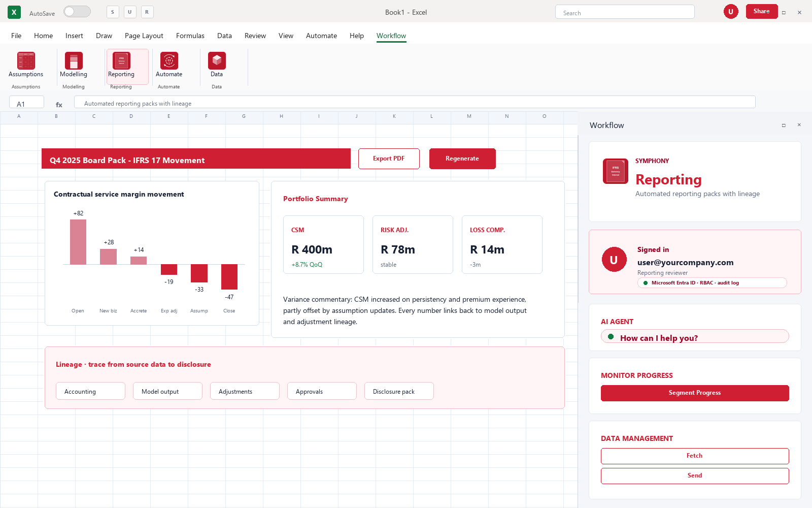The height and width of the screenshot is (508, 812).
Task: Select the Risk Adj. R 78m card
Action: coord(413,245)
